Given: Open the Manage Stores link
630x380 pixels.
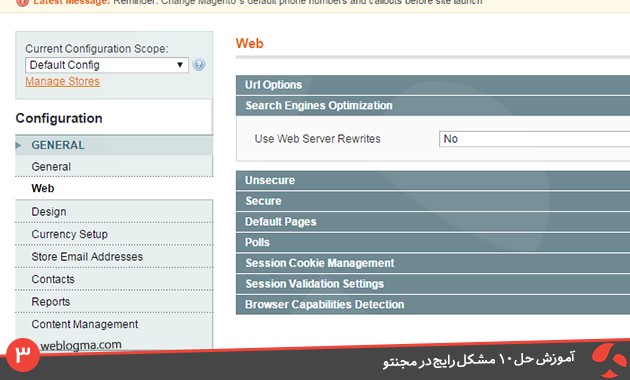Looking at the screenshot, I should [62, 81].
